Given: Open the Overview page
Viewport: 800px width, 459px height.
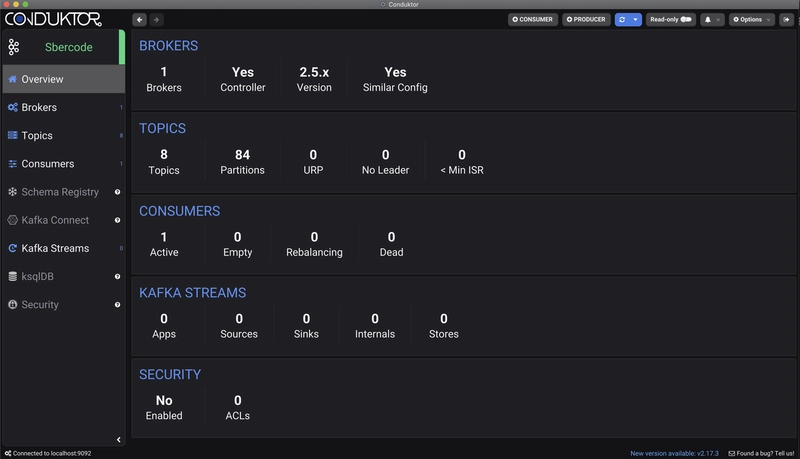Looking at the screenshot, I should pyautogui.click(x=63, y=79).
